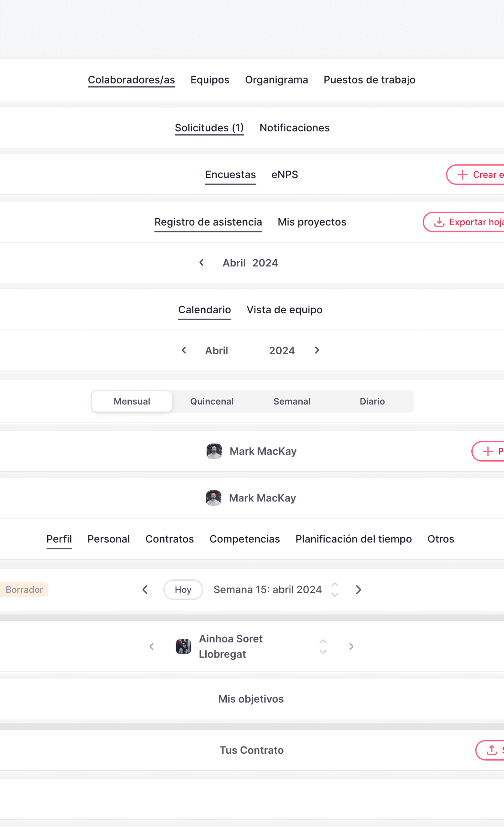
Task: Click the upload icon button near Tus Contrato
Action: coord(490,750)
